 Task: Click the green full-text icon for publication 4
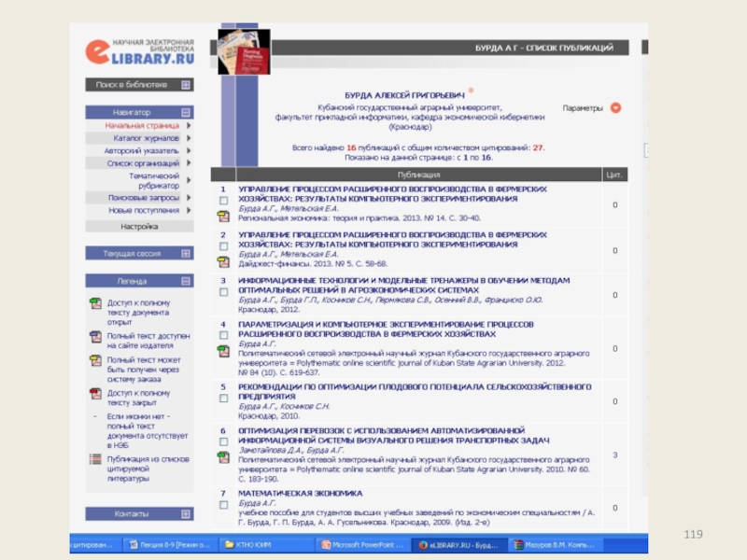222,351
